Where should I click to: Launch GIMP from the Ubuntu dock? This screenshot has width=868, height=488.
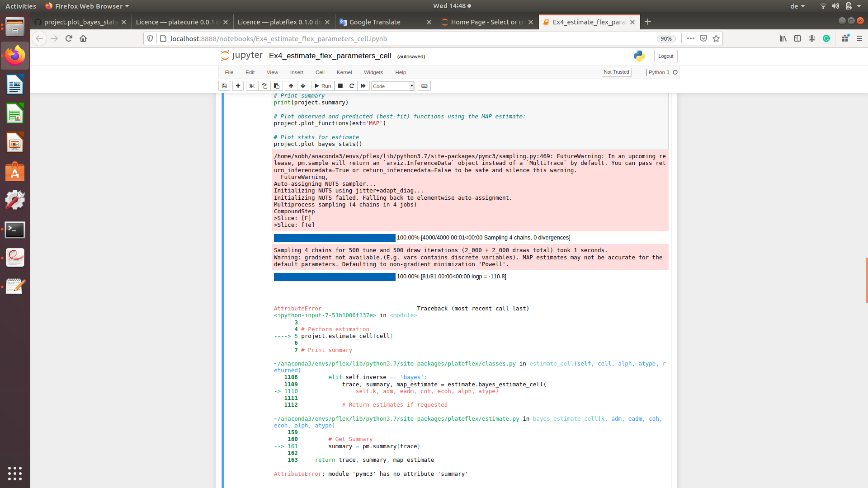coord(15,200)
